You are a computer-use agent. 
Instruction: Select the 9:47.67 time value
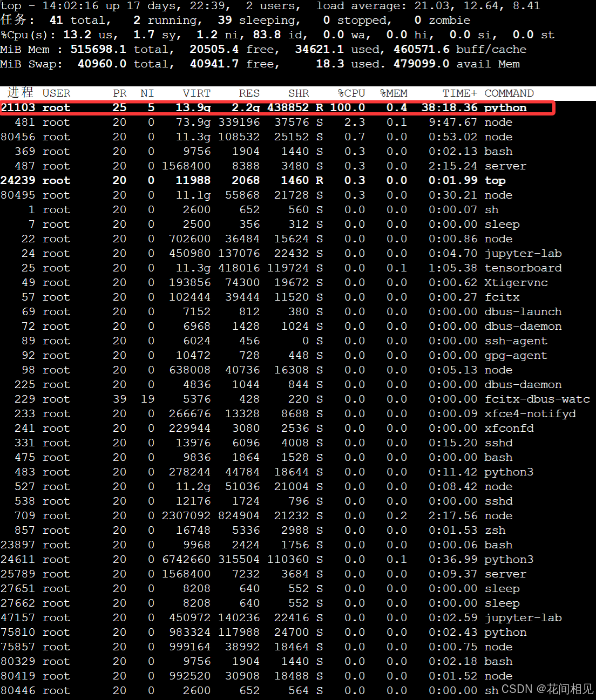(453, 122)
